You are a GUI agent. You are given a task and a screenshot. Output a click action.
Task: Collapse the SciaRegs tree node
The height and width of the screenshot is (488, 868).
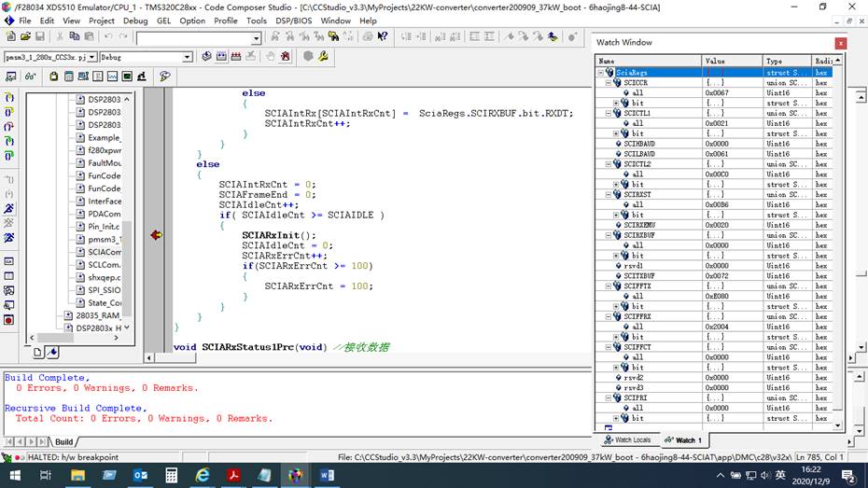click(601, 73)
